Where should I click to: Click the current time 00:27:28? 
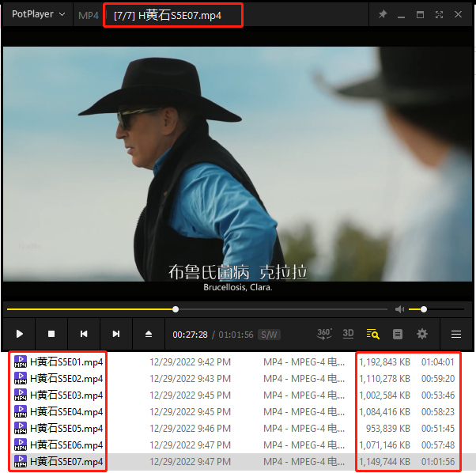(190, 335)
